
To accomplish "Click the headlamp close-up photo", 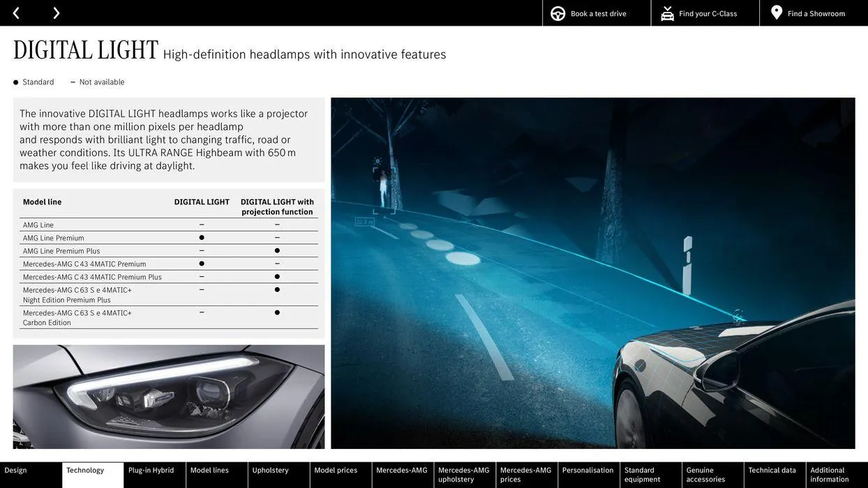I will point(169,397).
